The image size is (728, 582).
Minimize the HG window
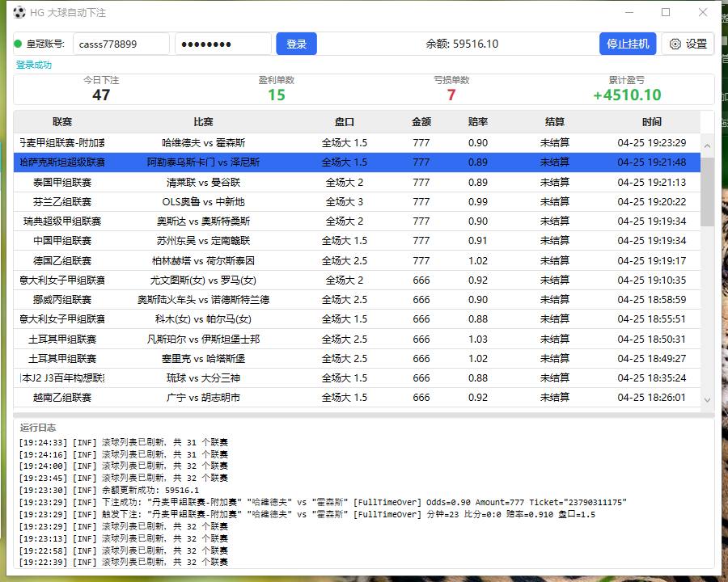click(629, 13)
